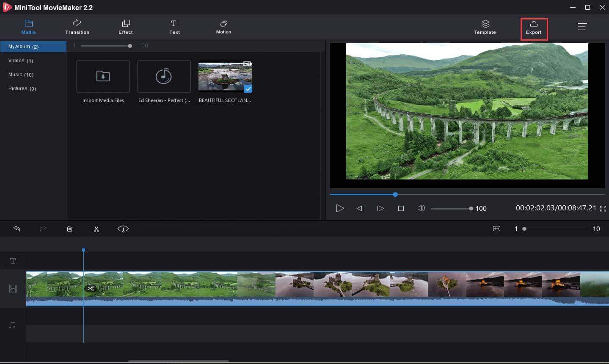This screenshot has height=364, width=609.
Task: Adjust the preview volume slider
Action: [451, 208]
